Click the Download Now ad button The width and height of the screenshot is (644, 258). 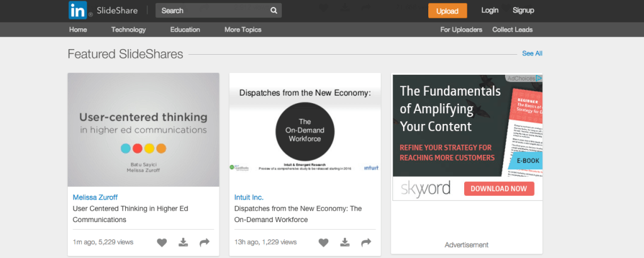pyautogui.click(x=499, y=189)
